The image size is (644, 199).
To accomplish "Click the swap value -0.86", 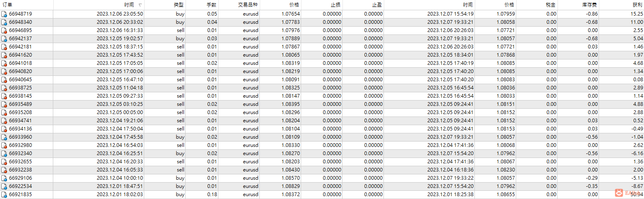I will point(592,14).
